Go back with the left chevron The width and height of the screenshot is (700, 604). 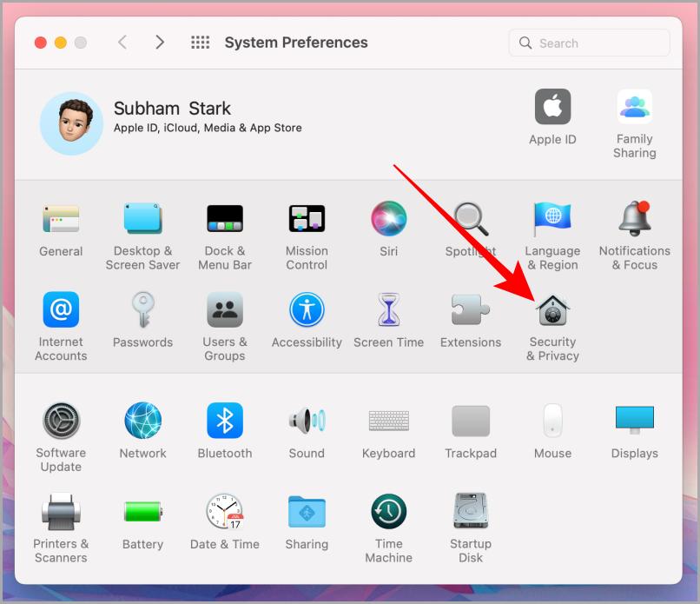(122, 43)
